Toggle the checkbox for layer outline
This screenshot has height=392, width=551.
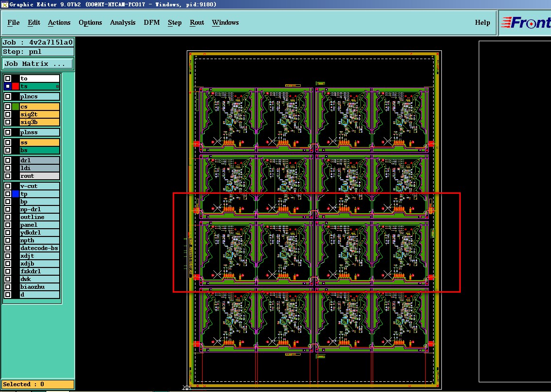[8, 217]
